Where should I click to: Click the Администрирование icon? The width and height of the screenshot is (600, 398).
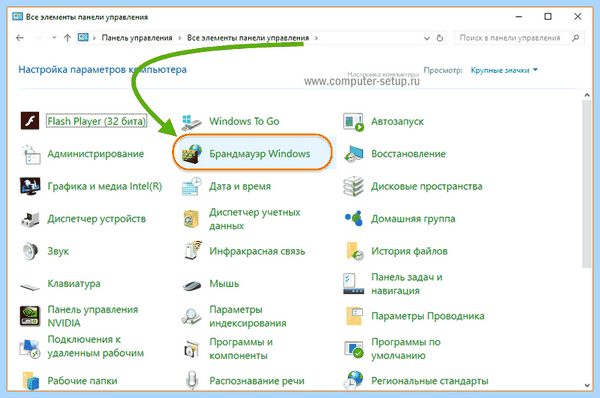pyautogui.click(x=30, y=154)
